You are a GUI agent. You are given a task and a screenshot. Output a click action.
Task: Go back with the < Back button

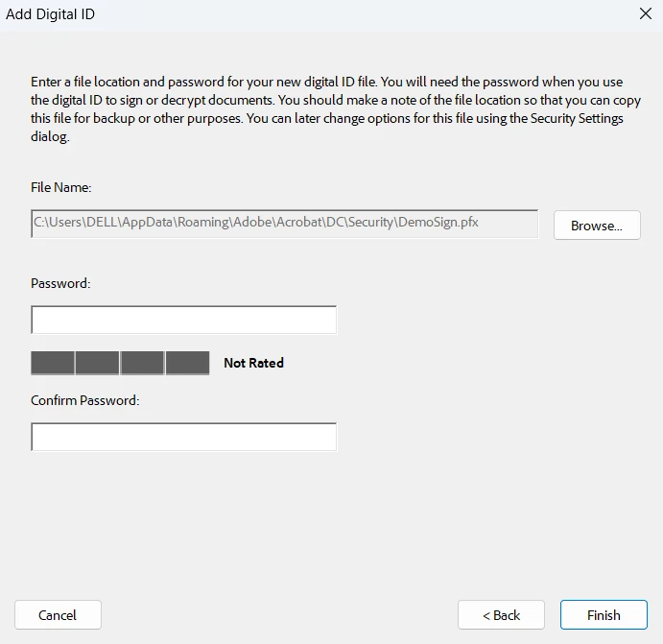pyautogui.click(x=501, y=615)
